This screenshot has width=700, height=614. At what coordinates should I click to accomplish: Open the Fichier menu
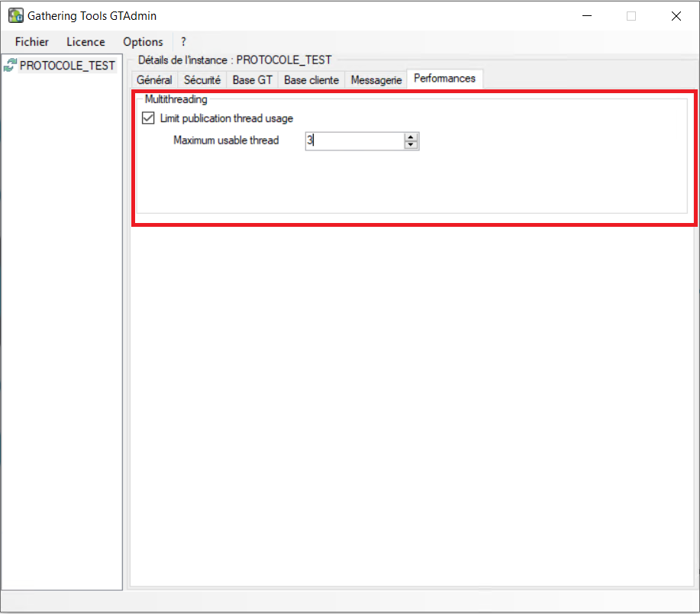[32, 42]
